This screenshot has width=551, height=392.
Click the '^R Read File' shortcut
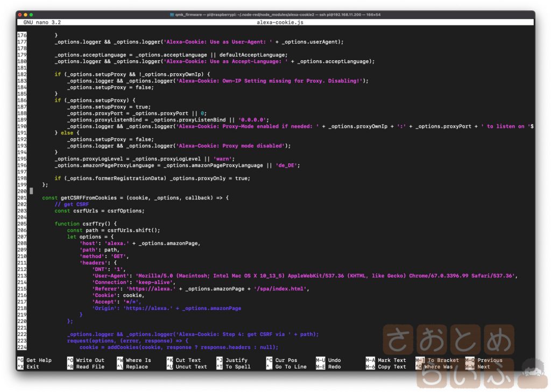86,367
